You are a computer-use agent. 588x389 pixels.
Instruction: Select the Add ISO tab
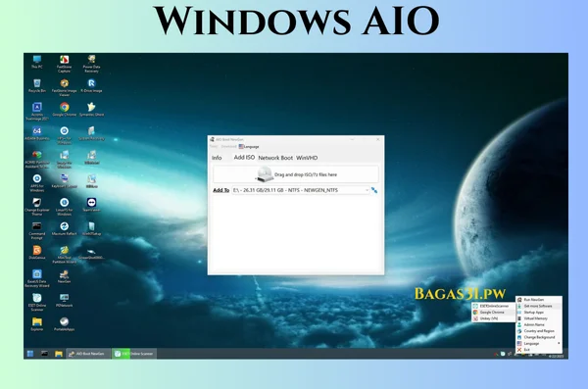244,158
